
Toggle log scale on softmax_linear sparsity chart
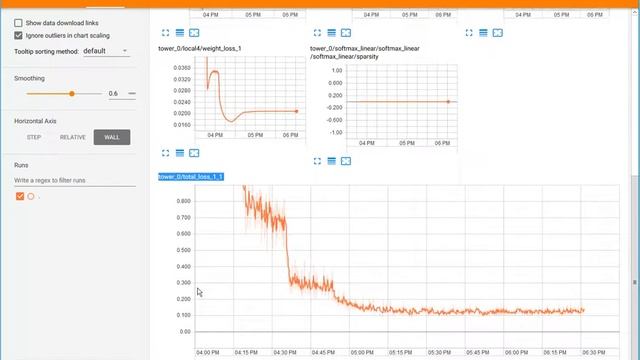[x=331, y=161]
